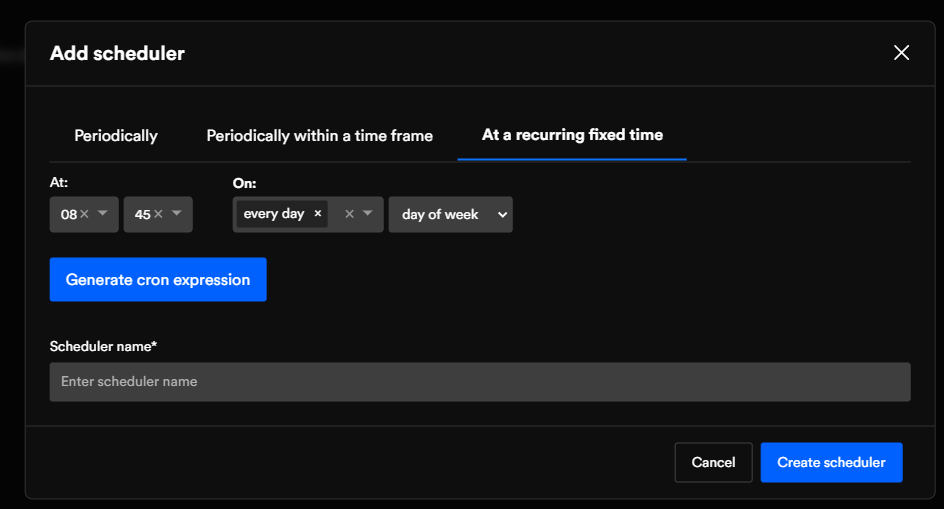Click the "Scheduler name*" field label
Image resolution: width=944 pixels, height=509 pixels.
(104, 346)
